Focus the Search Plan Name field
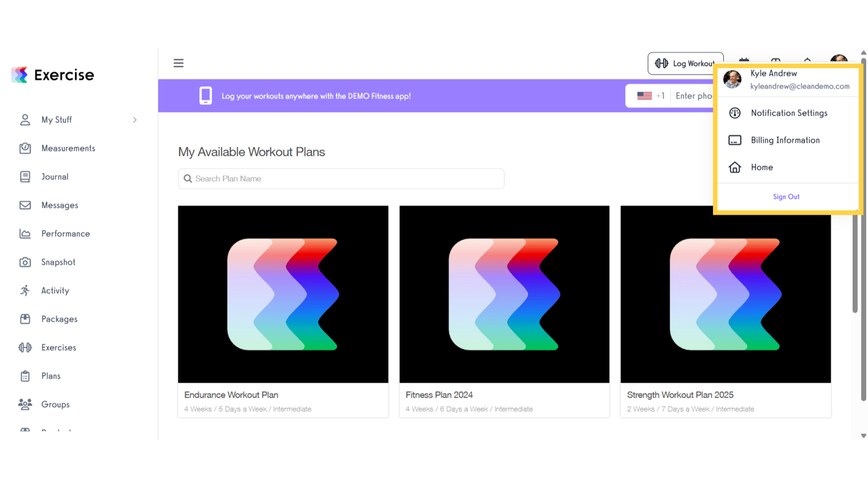 click(341, 179)
